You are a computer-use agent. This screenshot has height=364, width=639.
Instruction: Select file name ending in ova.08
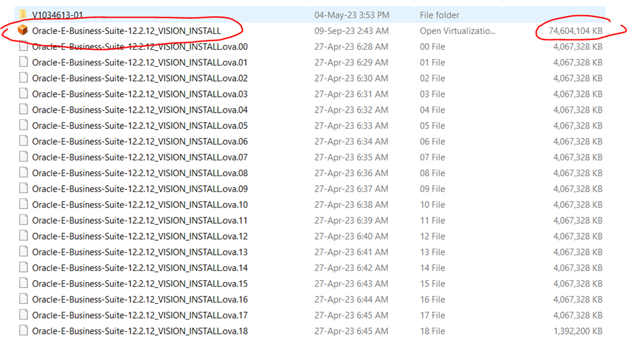(140, 173)
